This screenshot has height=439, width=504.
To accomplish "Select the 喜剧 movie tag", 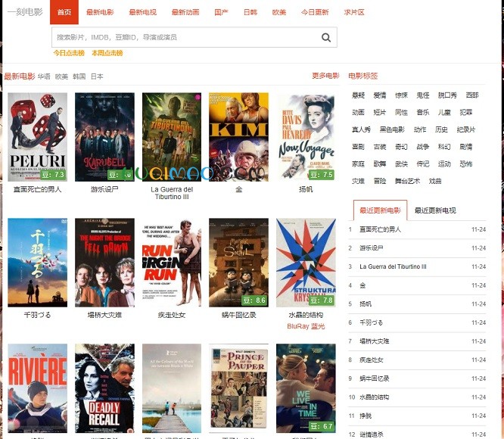I will pos(359,147).
